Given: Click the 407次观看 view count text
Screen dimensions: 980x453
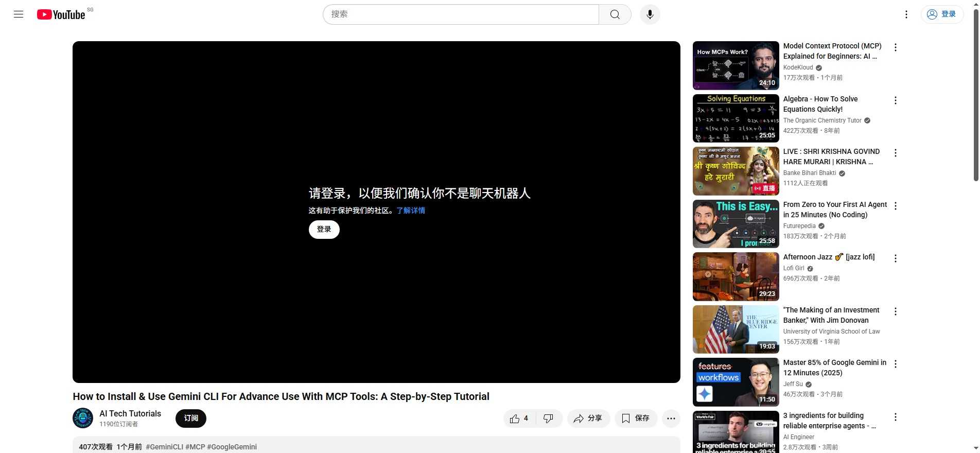Looking at the screenshot, I should coord(96,447).
